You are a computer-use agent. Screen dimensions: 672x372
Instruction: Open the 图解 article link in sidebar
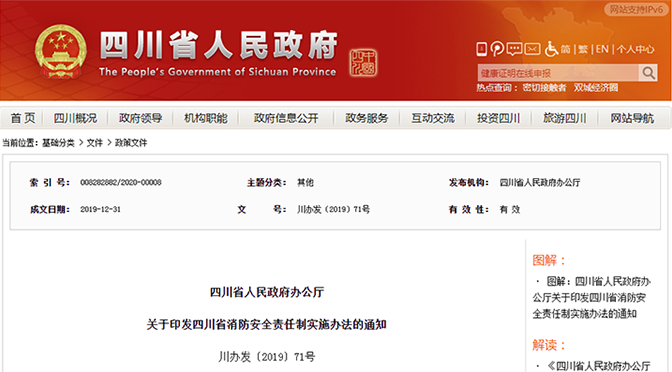click(x=591, y=297)
